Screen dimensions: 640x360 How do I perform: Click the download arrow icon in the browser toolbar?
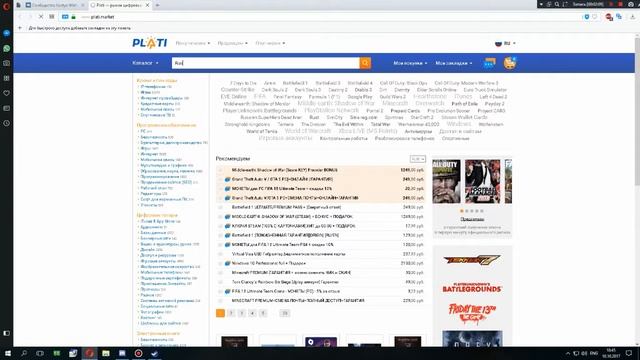coord(632,17)
